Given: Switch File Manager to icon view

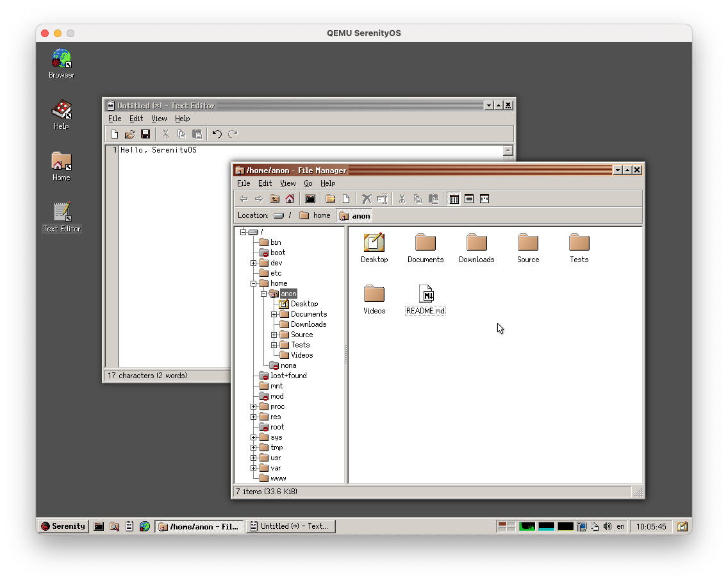Looking at the screenshot, I should click(x=454, y=199).
